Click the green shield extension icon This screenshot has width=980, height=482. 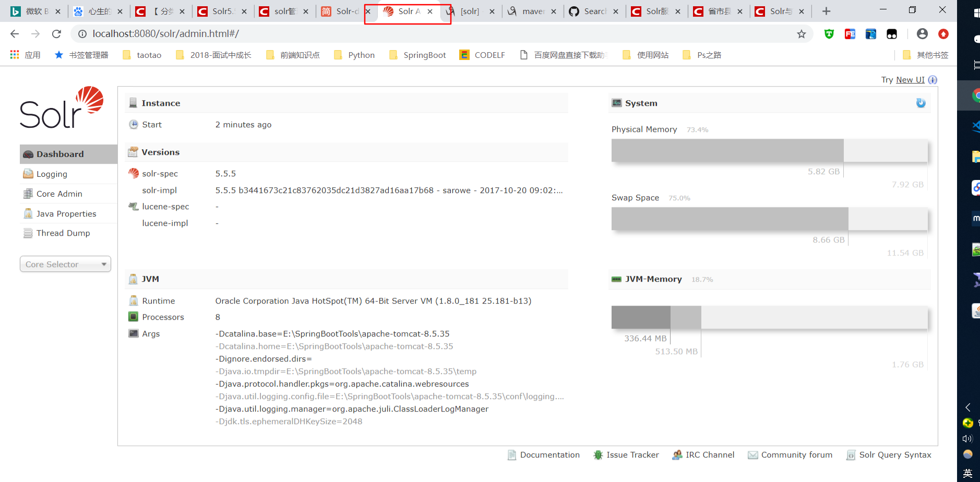tap(829, 34)
